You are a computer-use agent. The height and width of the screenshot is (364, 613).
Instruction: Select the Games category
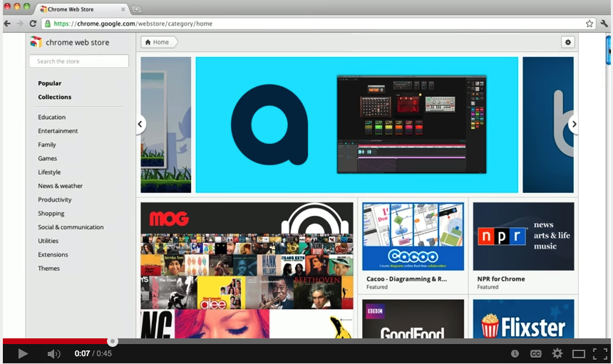47,158
